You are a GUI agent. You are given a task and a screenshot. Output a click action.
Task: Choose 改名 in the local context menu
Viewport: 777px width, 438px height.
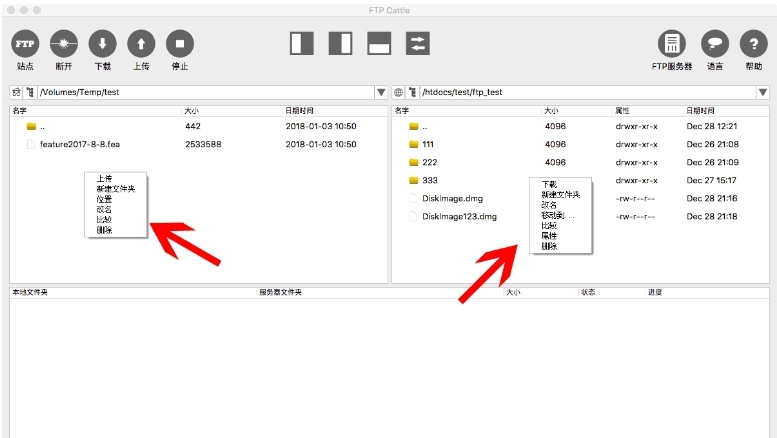click(x=104, y=210)
